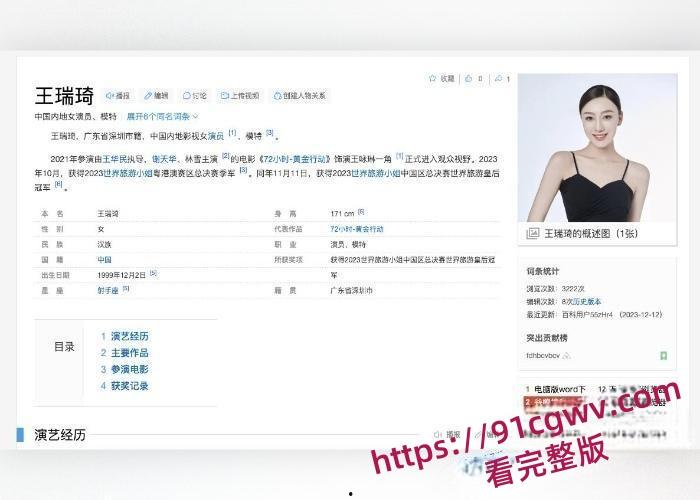Click the image gallery icon beside 王瑞琦的概述图
The height and width of the screenshot is (500, 700).
tap(533, 233)
